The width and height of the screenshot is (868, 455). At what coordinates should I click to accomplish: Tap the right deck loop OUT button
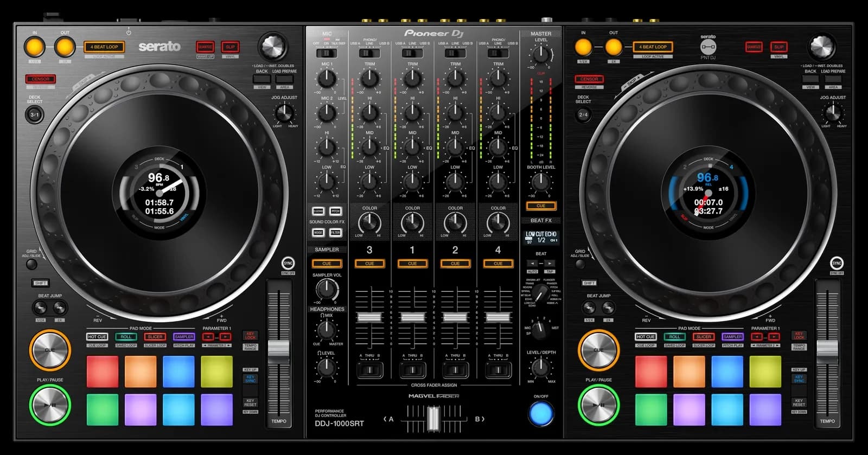pos(614,47)
